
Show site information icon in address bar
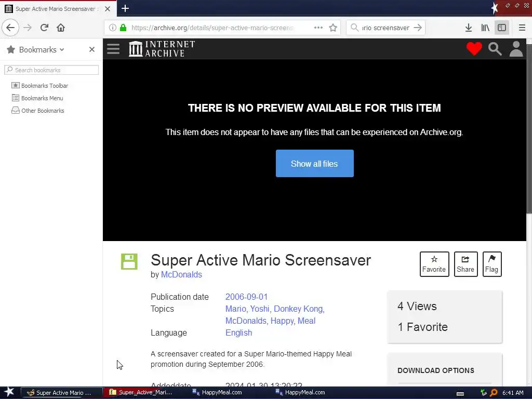[x=112, y=28]
